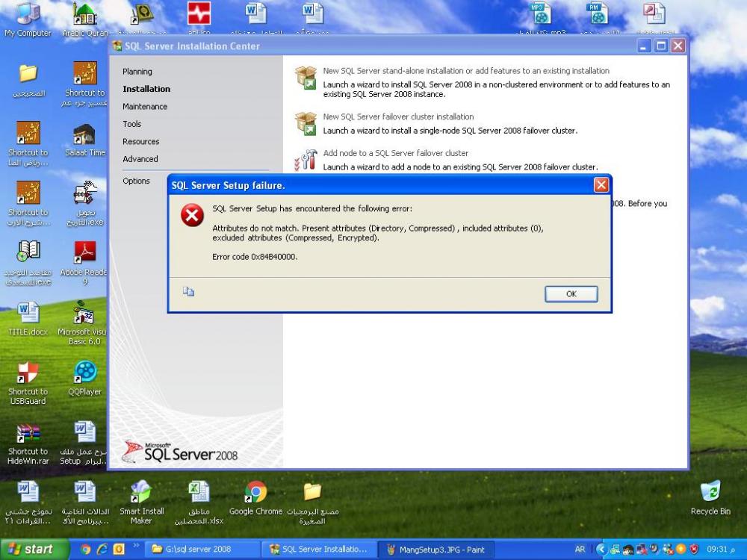Click OK in the Setup failure dialog
747x560 pixels.
[x=571, y=293]
